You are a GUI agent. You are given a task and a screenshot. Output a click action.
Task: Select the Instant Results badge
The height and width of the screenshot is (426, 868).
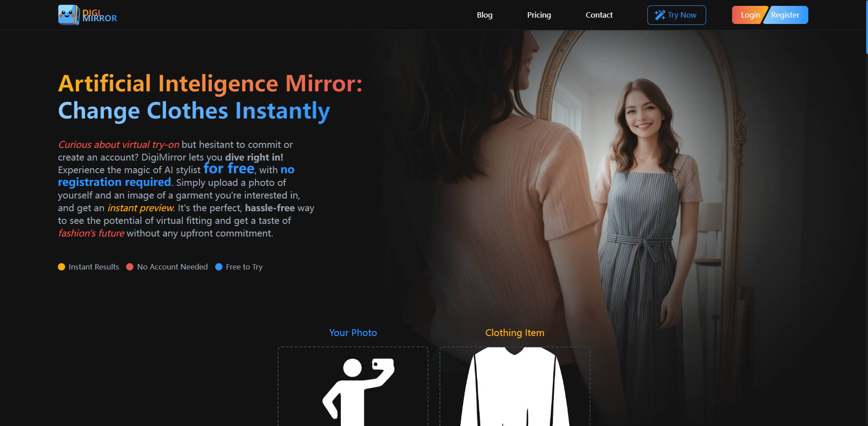click(88, 267)
